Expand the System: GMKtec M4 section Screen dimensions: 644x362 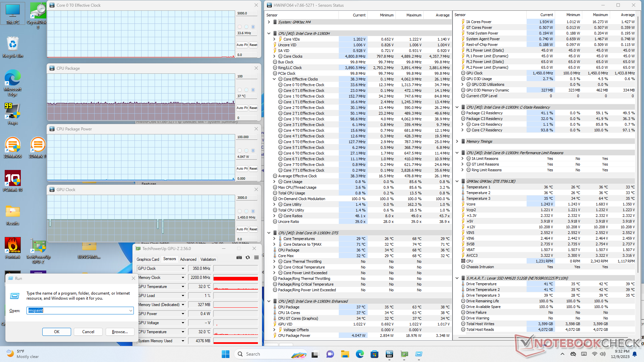269,22
